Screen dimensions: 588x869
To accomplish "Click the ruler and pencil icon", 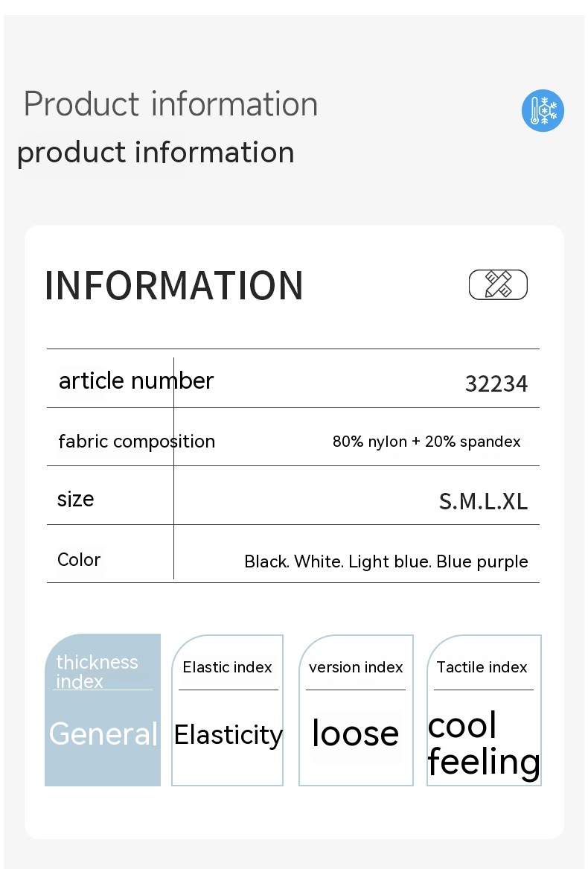I will click(498, 284).
